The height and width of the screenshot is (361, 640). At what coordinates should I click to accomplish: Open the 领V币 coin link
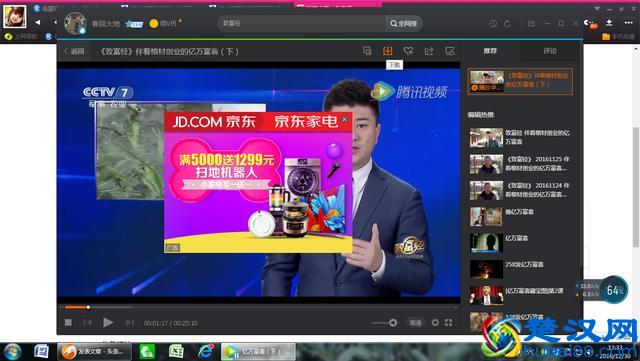click(165, 23)
